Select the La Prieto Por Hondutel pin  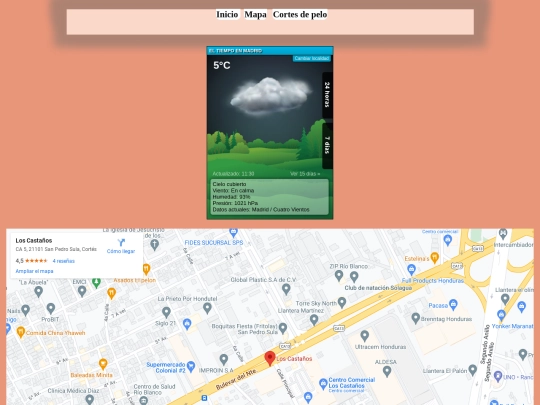click(207, 308)
